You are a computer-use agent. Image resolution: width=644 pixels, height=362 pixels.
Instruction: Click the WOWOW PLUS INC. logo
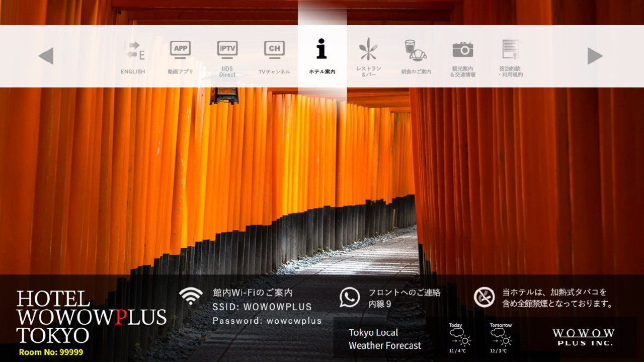[x=583, y=336]
